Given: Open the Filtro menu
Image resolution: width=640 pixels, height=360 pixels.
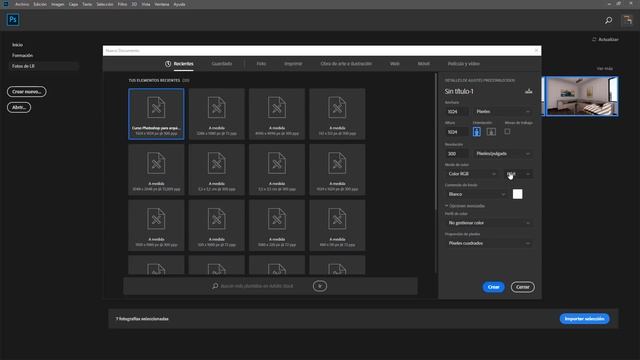Looking at the screenshot, I should point(122,4).
